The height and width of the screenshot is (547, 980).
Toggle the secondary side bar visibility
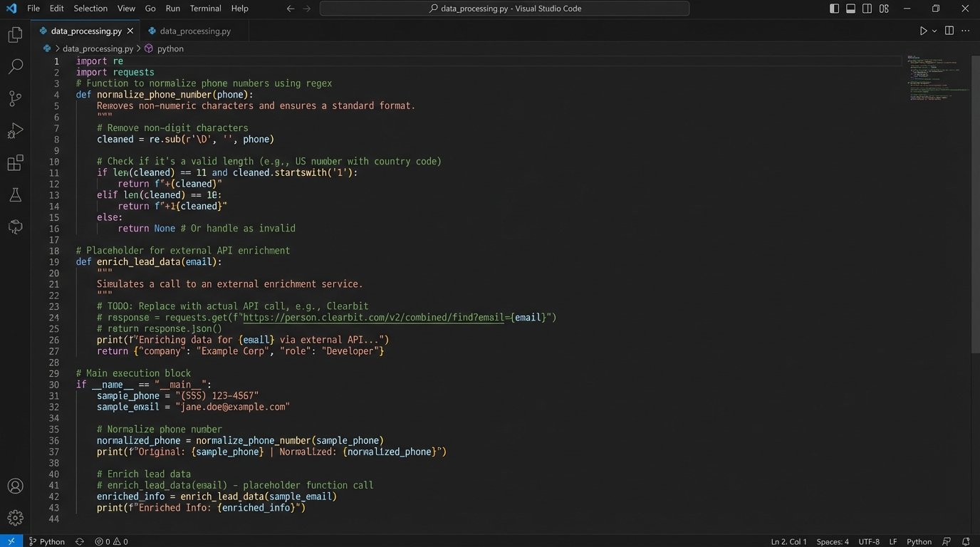[867, 9]
